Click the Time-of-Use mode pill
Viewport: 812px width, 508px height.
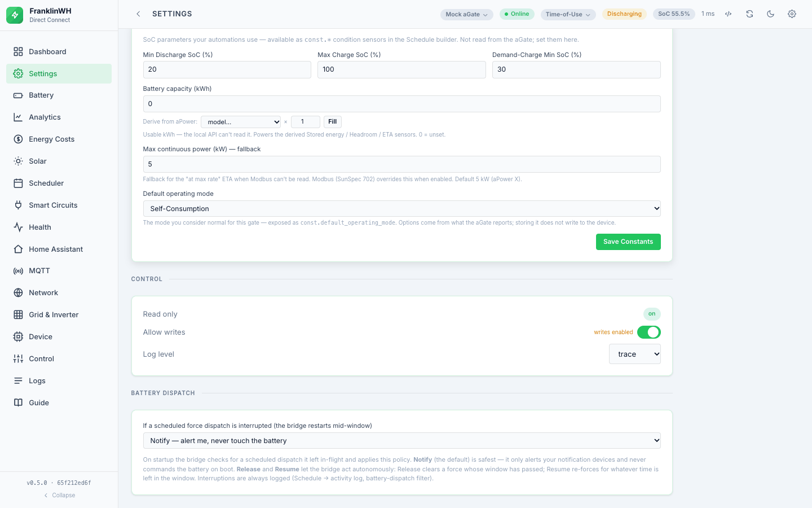(568, 14)
